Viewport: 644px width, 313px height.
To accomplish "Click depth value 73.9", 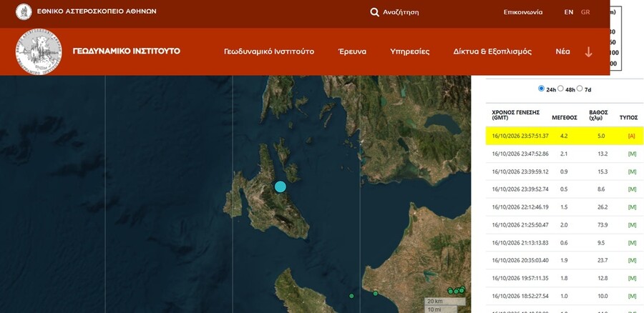I will click(x=602, y=225).
